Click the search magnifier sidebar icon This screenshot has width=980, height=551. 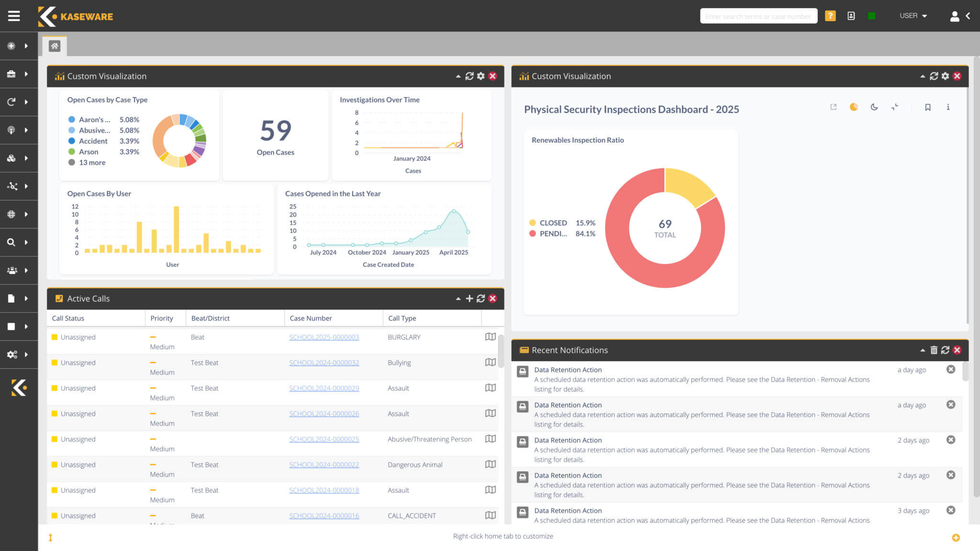[x=11, y=242]
